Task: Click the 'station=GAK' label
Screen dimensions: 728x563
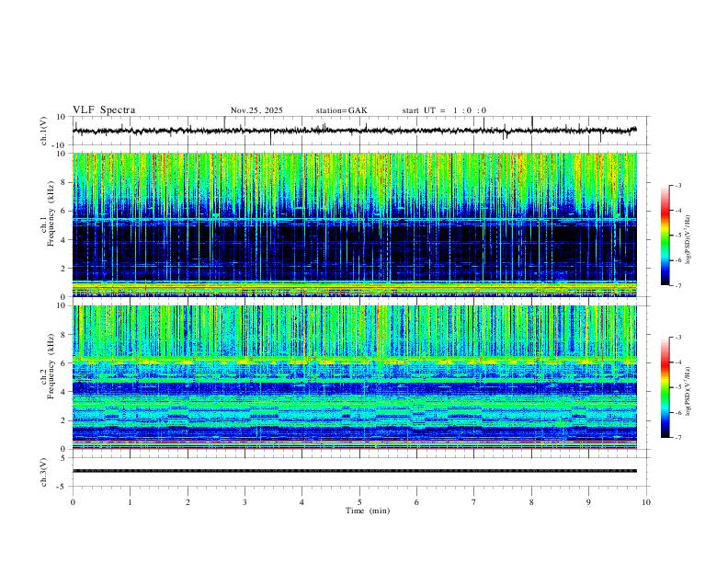Action: pyautogui.click(x=341, y=110)
